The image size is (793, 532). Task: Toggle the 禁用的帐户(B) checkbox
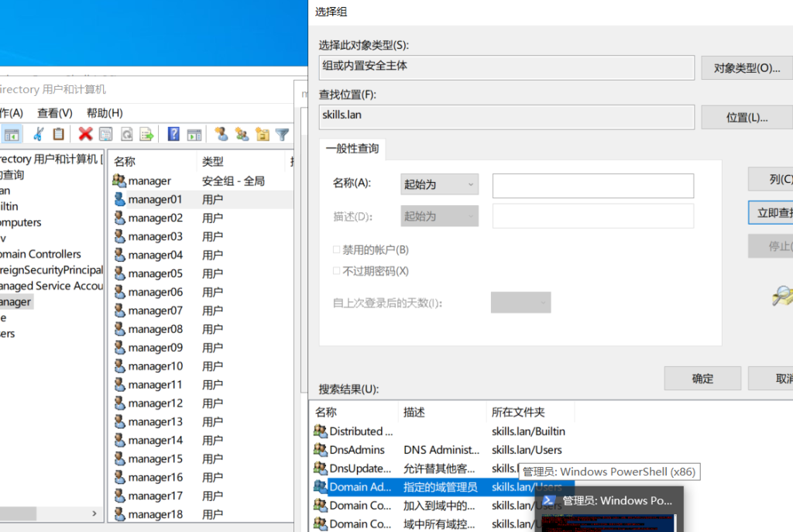(x=337, y=250)
